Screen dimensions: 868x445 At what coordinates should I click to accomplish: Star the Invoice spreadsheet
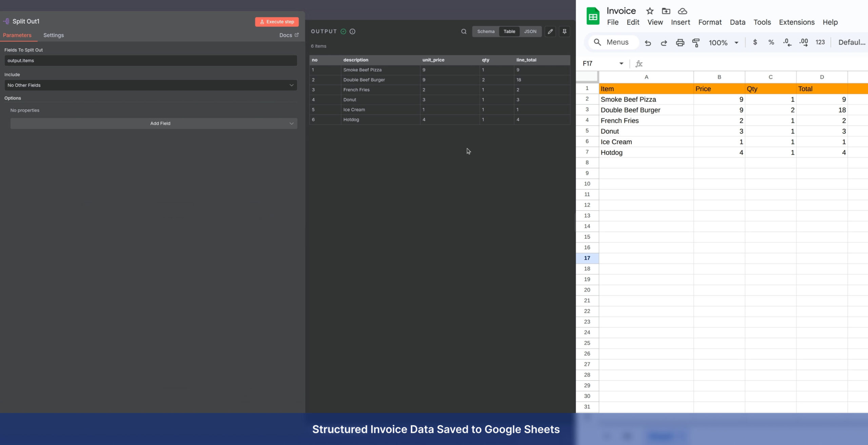pyautogui.click(x=649, y=11)
